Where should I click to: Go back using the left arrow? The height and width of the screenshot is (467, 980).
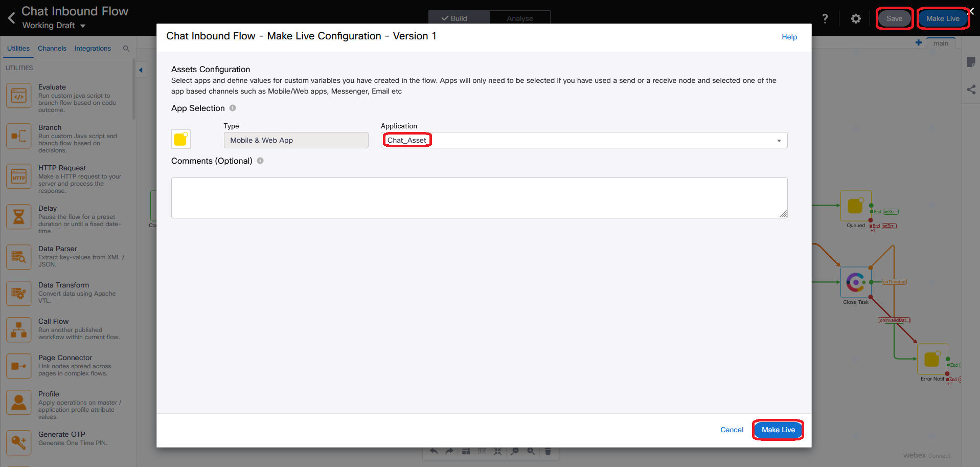click(x=11, y=18)
